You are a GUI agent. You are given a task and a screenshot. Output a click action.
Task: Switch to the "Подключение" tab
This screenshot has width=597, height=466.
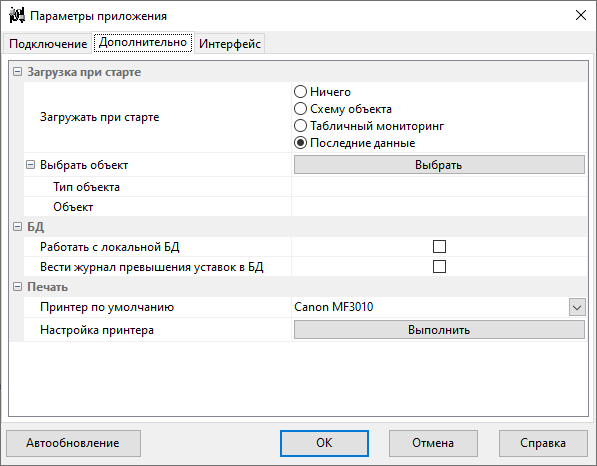point(48,44)
